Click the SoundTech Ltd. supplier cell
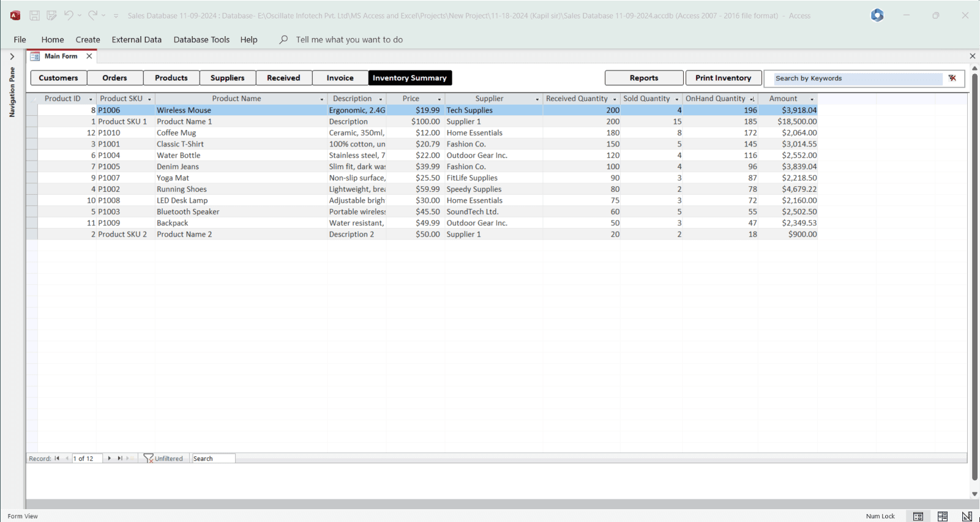 (493, 211)
